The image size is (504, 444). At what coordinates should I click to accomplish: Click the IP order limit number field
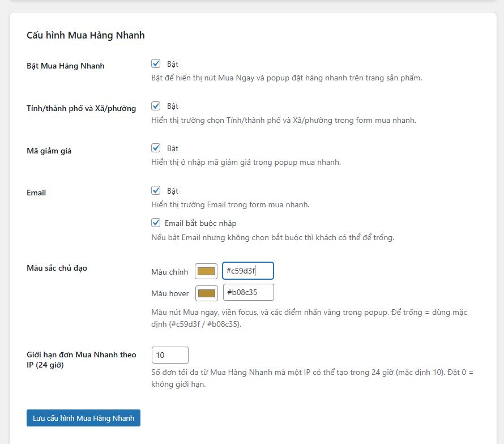point(170,355)
